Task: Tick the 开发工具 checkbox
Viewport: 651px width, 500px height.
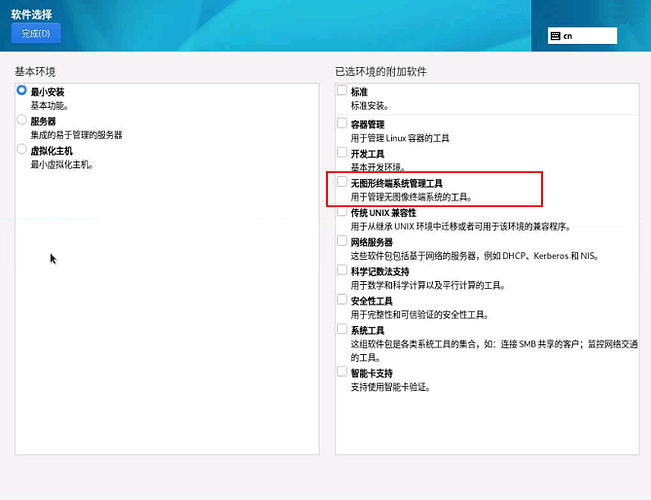Action: point(343,153)
